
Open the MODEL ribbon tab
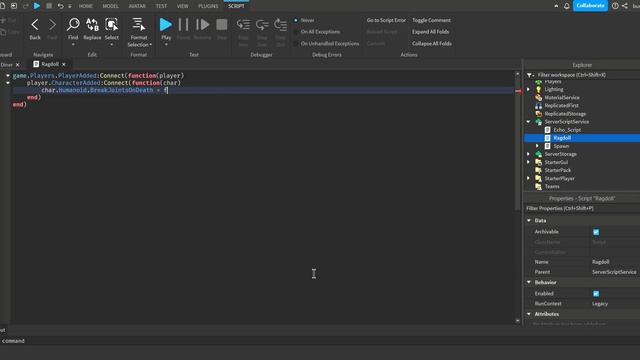(x=111, y=6)
